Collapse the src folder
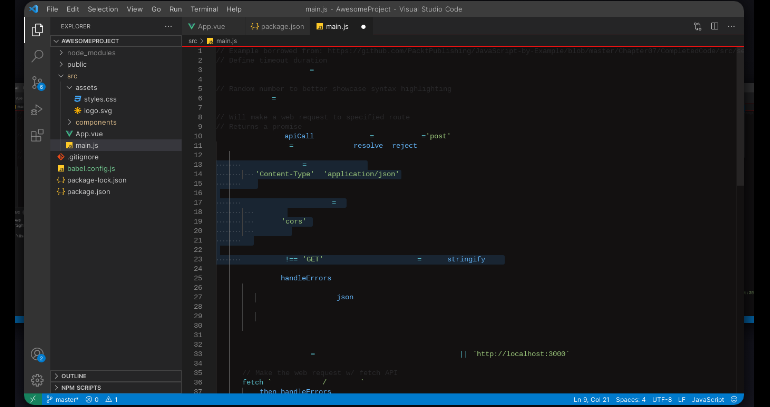 [116, 76]
